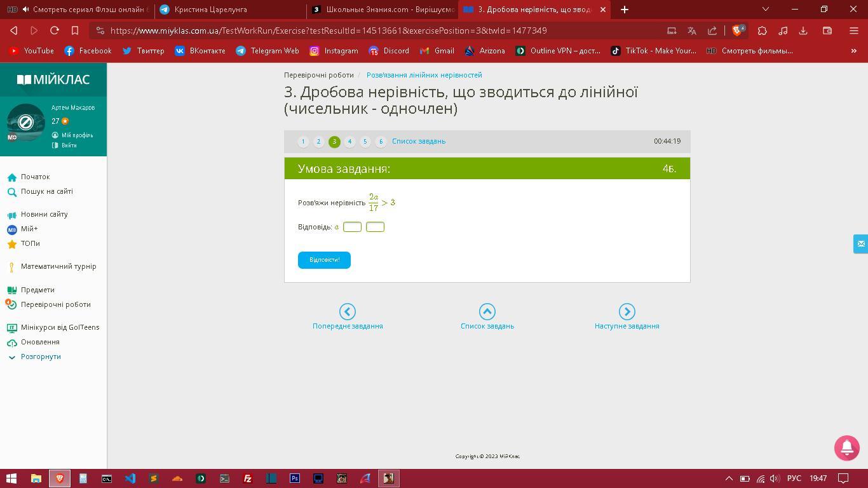The width and height of the screenshot is (868, 488).
Task: Click the Розв'язання лінійних нерівностей breadcrumb
Action: pos(424,75)
